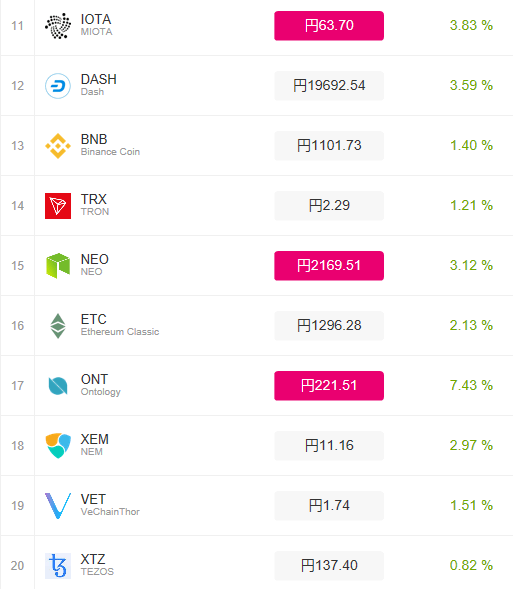
Task: Click the NEM XEM logo icon
Action: click(58, 446)
